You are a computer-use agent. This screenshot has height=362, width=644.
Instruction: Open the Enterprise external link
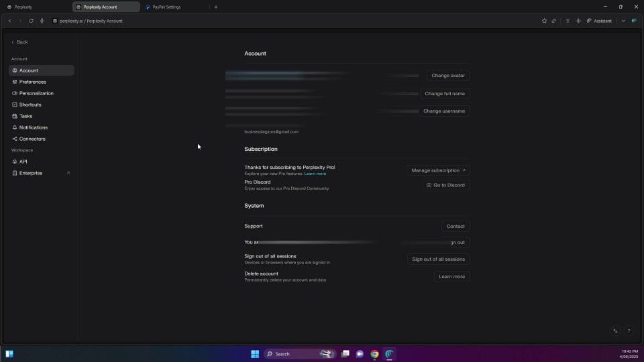31,173
